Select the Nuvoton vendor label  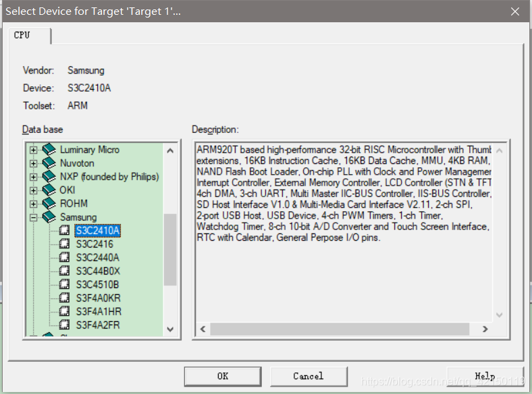click(77, 163)
